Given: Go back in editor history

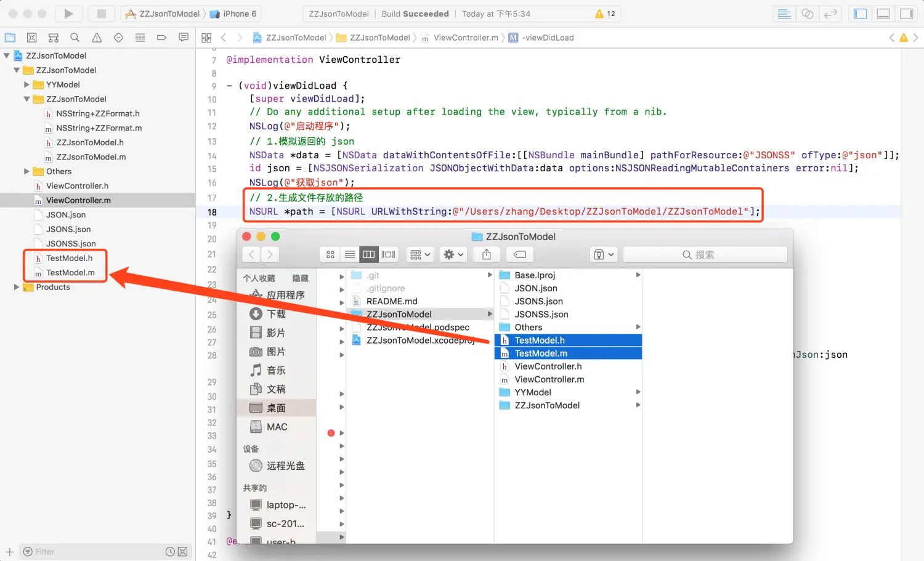Looking at the screenshot, I should click(224, 38).
